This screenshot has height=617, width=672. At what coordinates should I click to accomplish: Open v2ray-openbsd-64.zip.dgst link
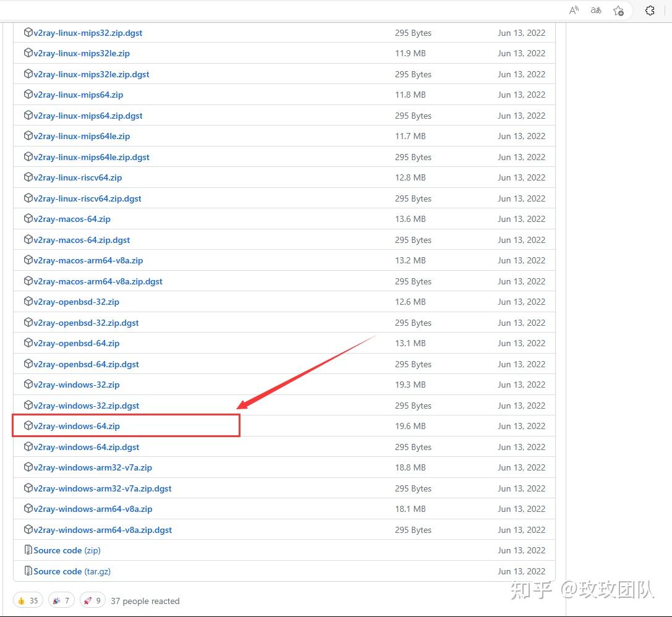coord(86,364)
